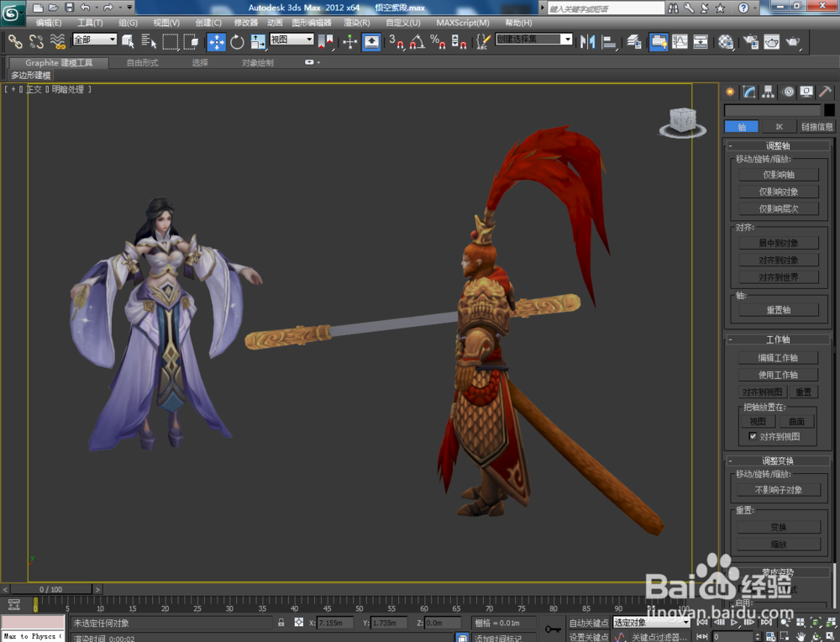Toggle the selection lock icon in status bar
This screenshot has width=840, height=642.
tap(281, 622)
